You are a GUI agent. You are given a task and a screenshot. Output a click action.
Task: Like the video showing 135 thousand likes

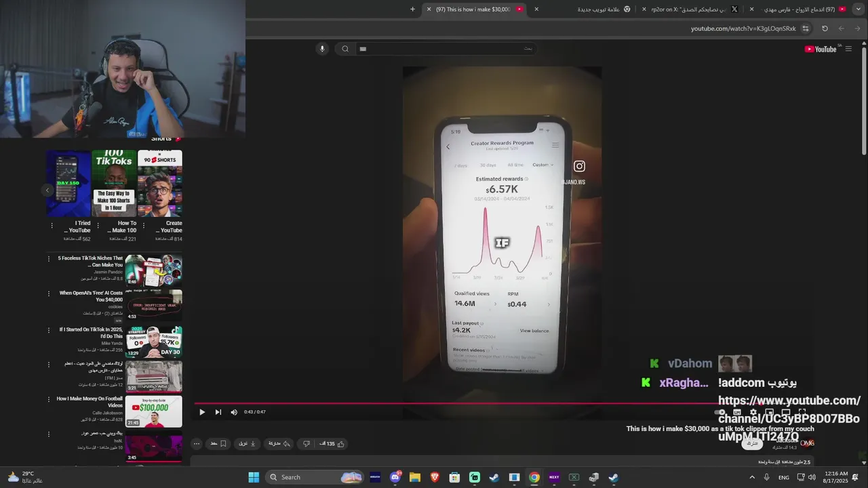pos(332,444)
